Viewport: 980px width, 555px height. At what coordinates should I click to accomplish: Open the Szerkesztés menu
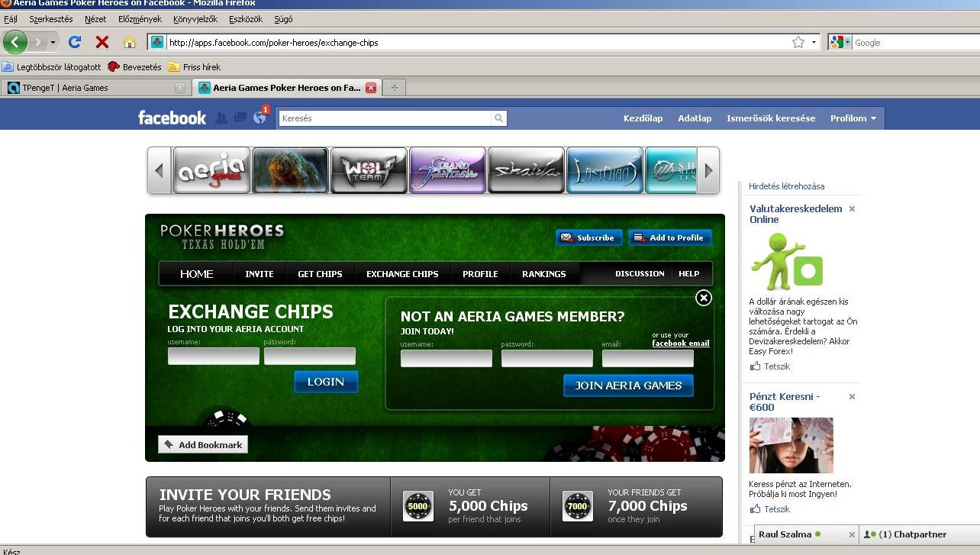51,19
